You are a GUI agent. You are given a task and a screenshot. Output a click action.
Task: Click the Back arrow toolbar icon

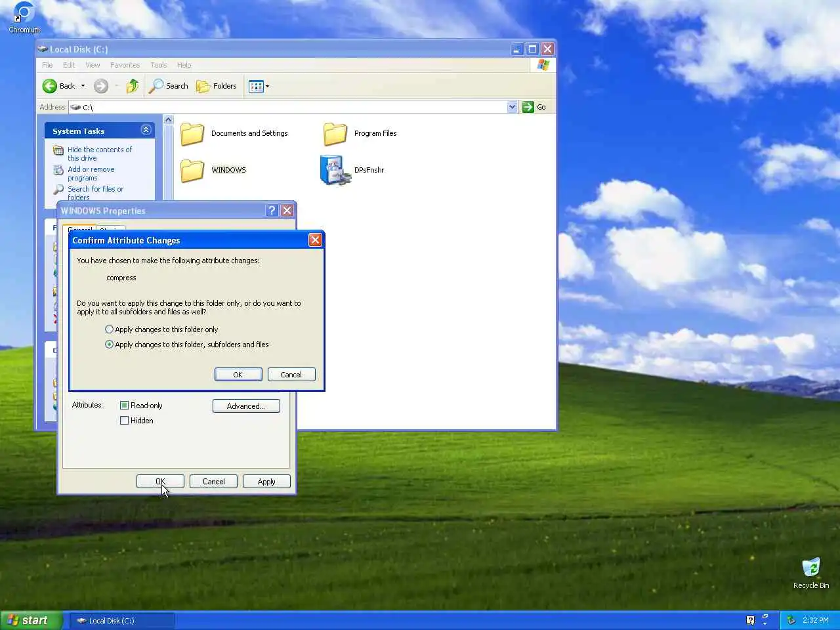pyautogui.click(x=50, y=86)
